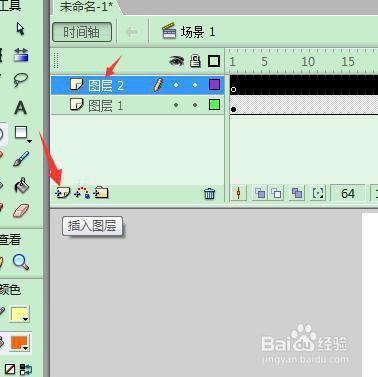
Task: Click outline column header square
Action: [214, 61]
